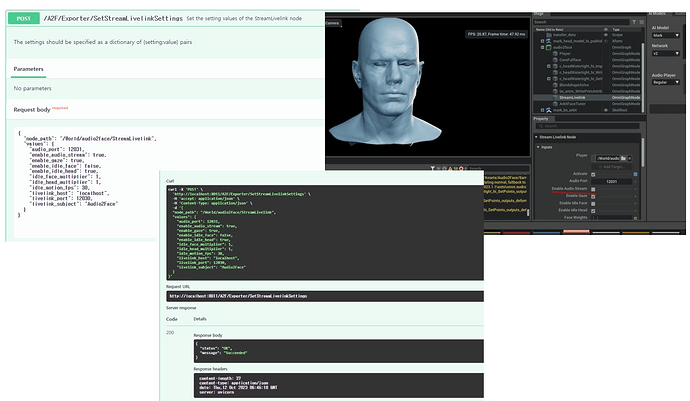Click the Face Weights value field
The height and width of the screenshot is (401, 690).
pos(612,217)
